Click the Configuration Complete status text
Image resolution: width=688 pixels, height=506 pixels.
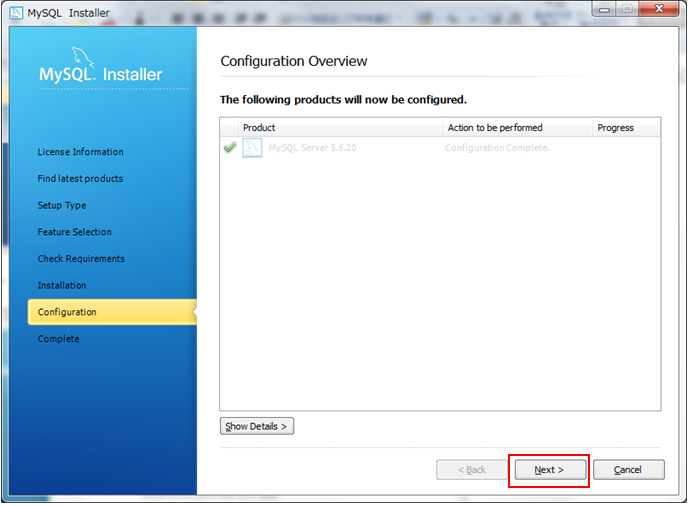497,148
